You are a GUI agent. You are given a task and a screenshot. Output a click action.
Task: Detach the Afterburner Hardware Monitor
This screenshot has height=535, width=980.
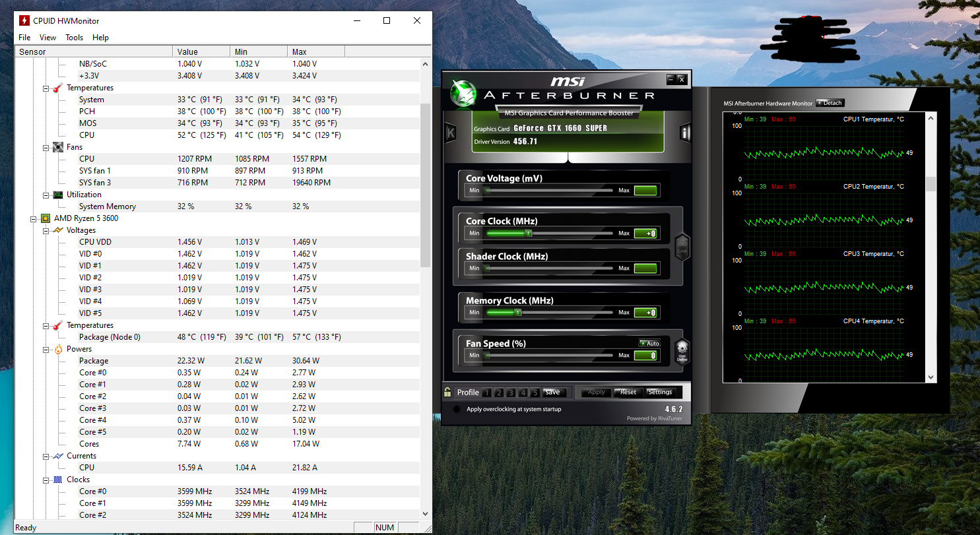(x=830, y=103)
